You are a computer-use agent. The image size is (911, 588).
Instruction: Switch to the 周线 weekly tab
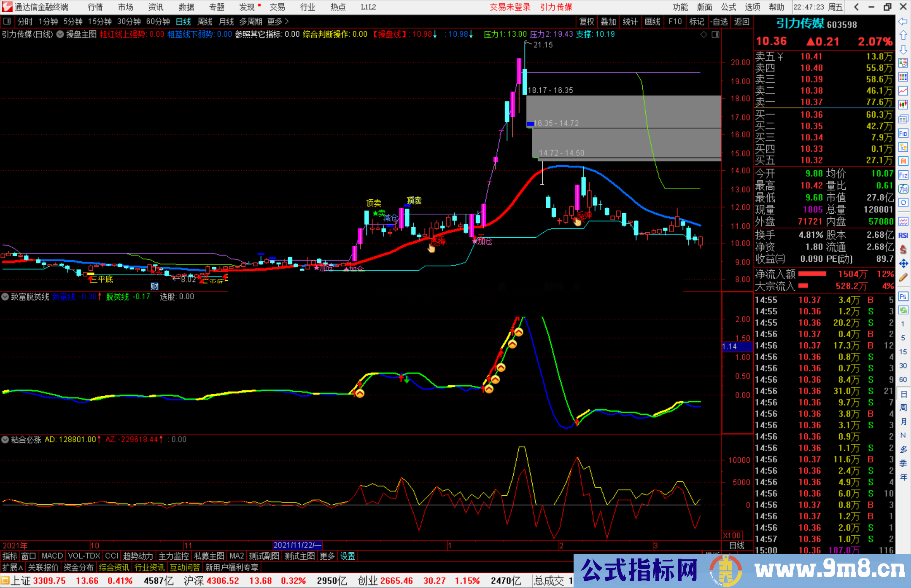click(x=205, y=21)
